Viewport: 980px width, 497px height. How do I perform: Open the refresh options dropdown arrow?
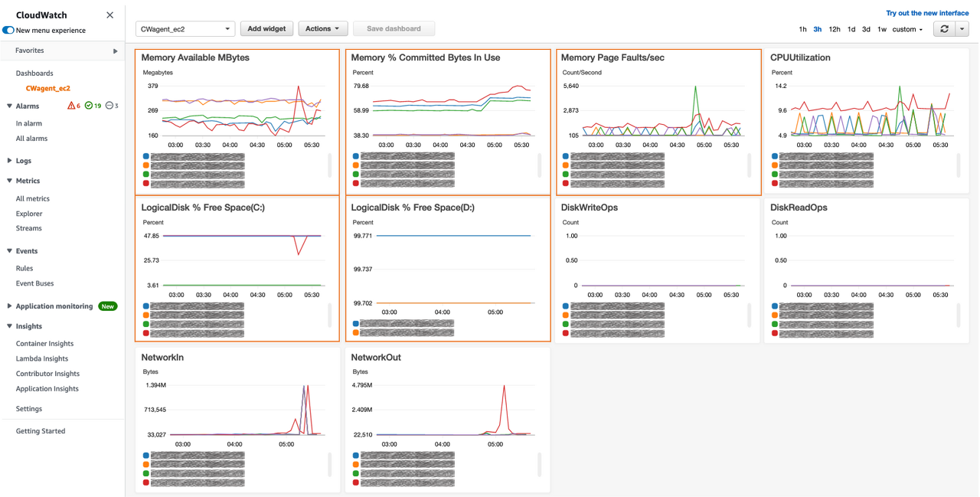[x=962, y=28]
